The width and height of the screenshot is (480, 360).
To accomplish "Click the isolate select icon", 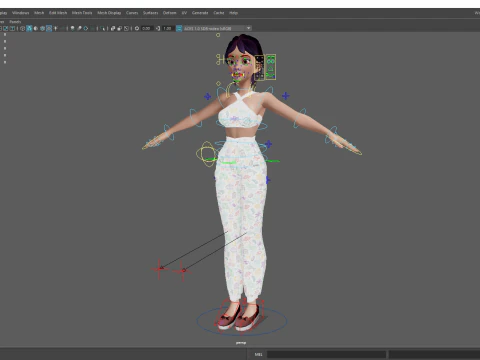I will pos(103,28).
